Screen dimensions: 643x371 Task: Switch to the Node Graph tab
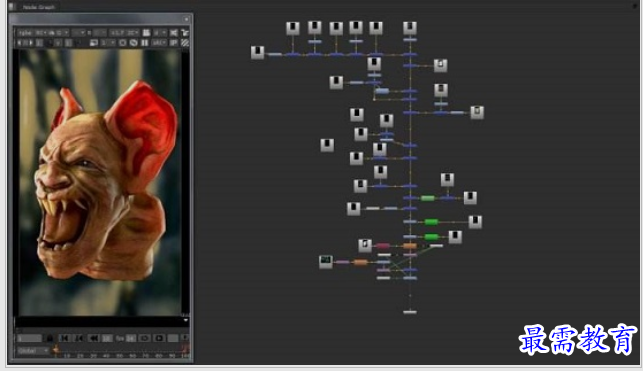(x=39, y=7)
